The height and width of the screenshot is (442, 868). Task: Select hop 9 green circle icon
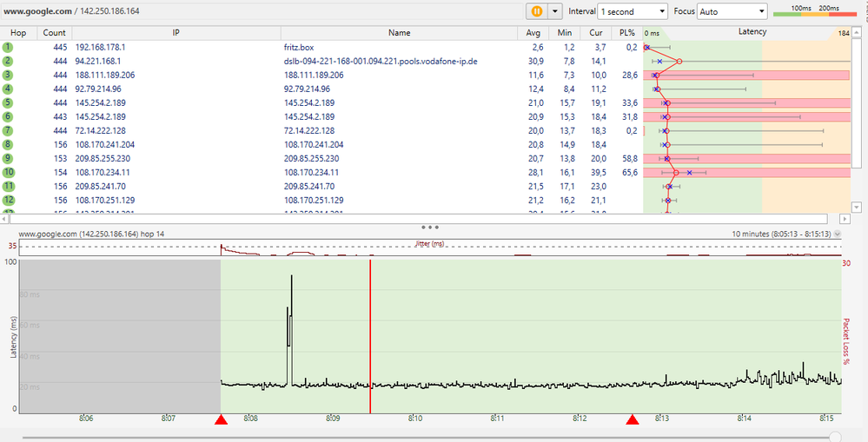[8, 158]
